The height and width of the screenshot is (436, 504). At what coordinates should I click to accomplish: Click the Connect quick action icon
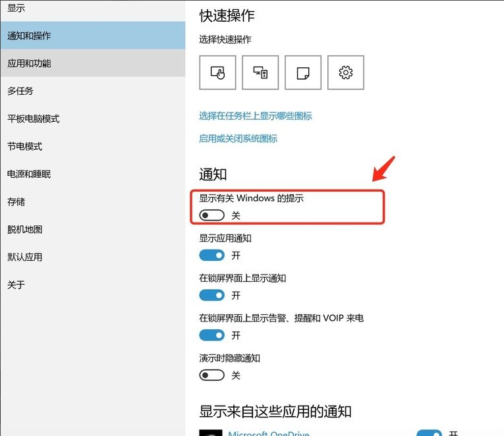pos(260,72)
